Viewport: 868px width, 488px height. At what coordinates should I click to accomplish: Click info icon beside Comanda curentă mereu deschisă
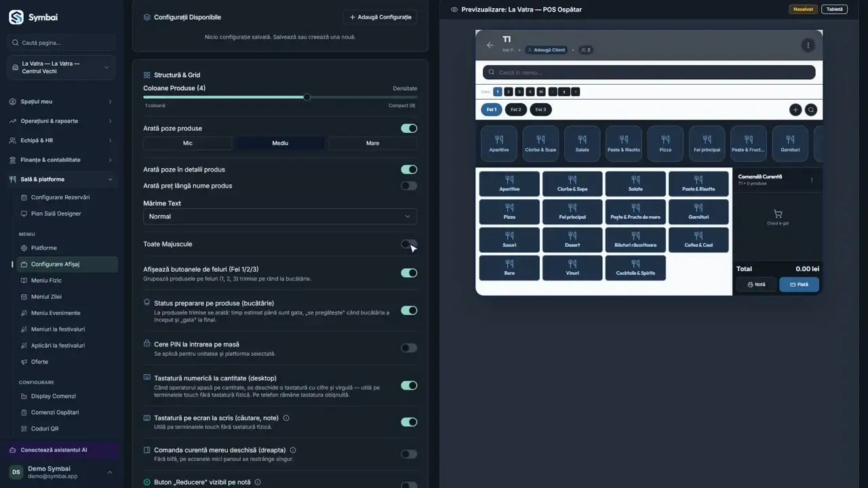pyautogui.click(x=293, y=450)
